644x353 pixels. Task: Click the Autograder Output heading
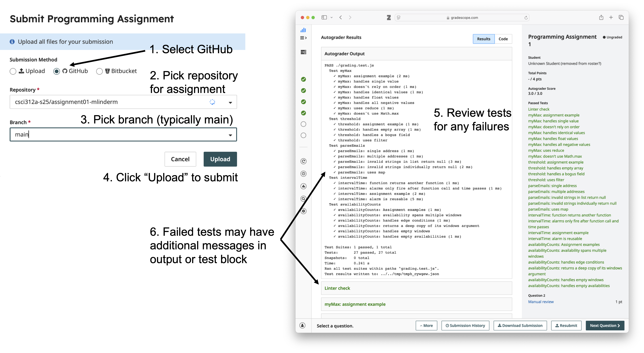(344, 54)
